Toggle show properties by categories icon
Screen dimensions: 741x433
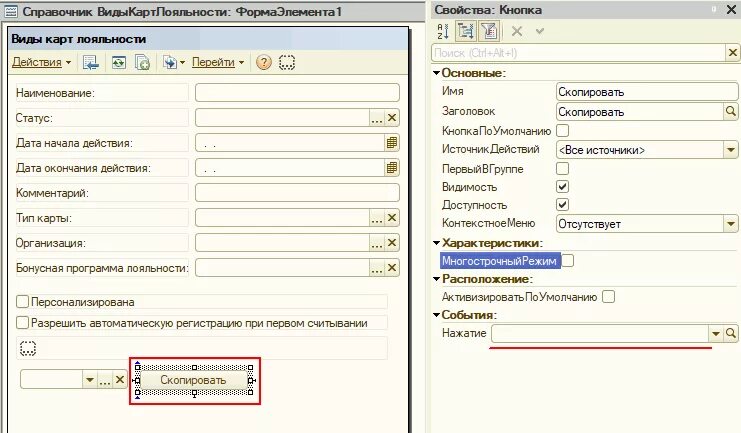465,32
